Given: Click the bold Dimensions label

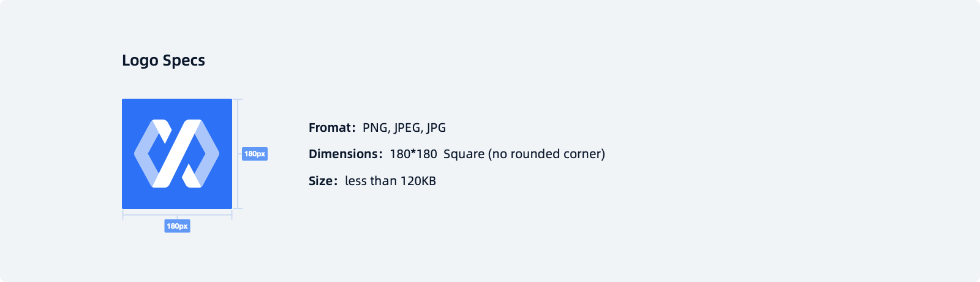Looking at the screenshot, I should click(345, 154).
